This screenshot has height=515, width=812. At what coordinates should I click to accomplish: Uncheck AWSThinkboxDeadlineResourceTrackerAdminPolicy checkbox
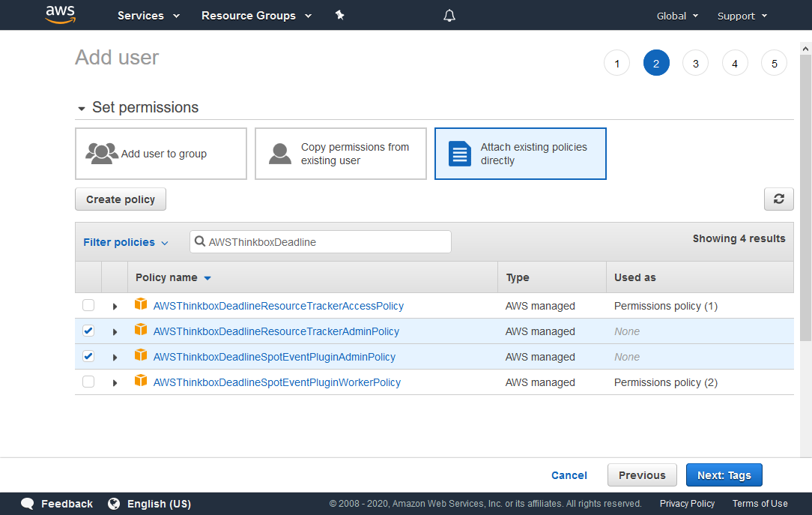[88, 331]
